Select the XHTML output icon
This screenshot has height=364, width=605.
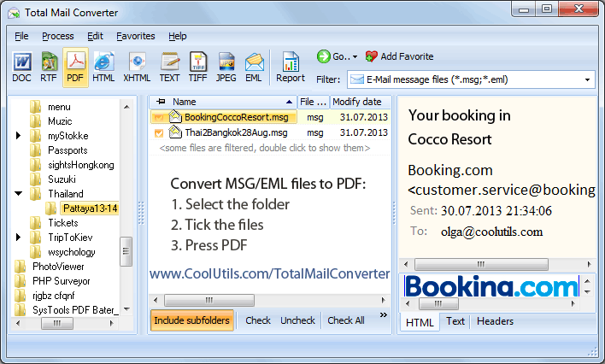click(137, 62)
